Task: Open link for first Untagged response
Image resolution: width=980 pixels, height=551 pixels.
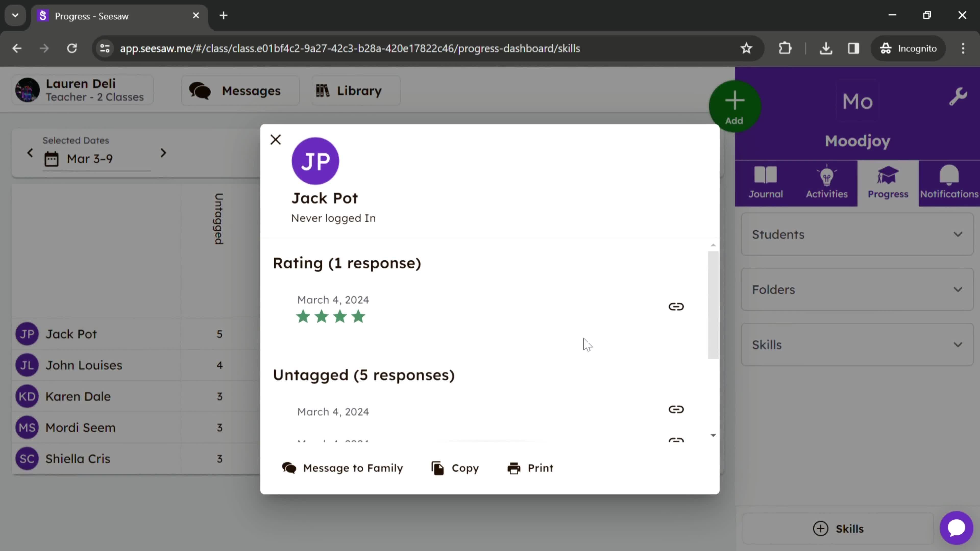Action: (676, 409)
